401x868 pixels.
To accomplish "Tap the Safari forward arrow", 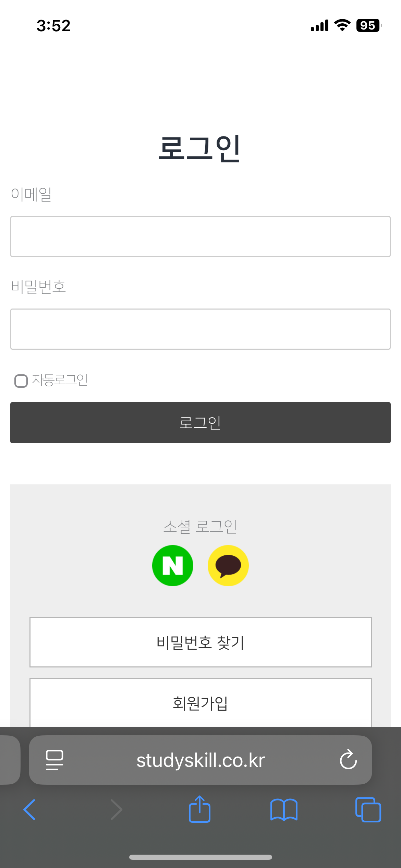I will pyautogui.click(x=117, y=810).
